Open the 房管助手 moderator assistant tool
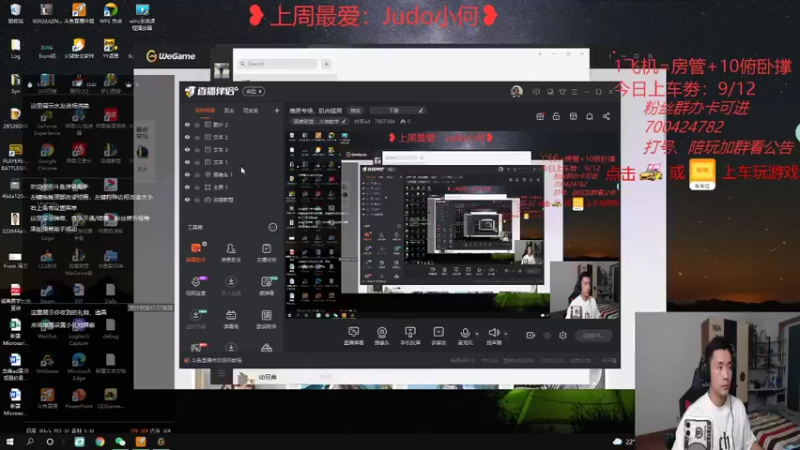Viewport: 800px width, 450px height. (231, 253)
